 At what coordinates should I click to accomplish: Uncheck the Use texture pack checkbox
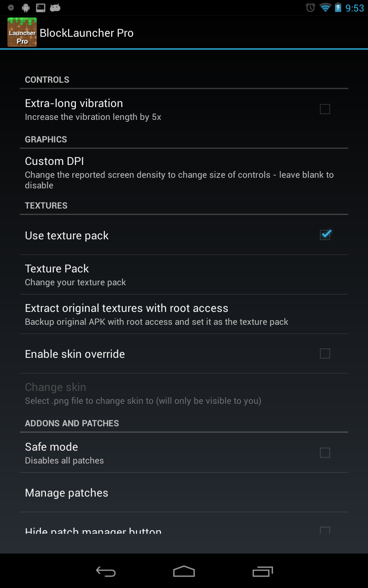click(x=325, y=235)
